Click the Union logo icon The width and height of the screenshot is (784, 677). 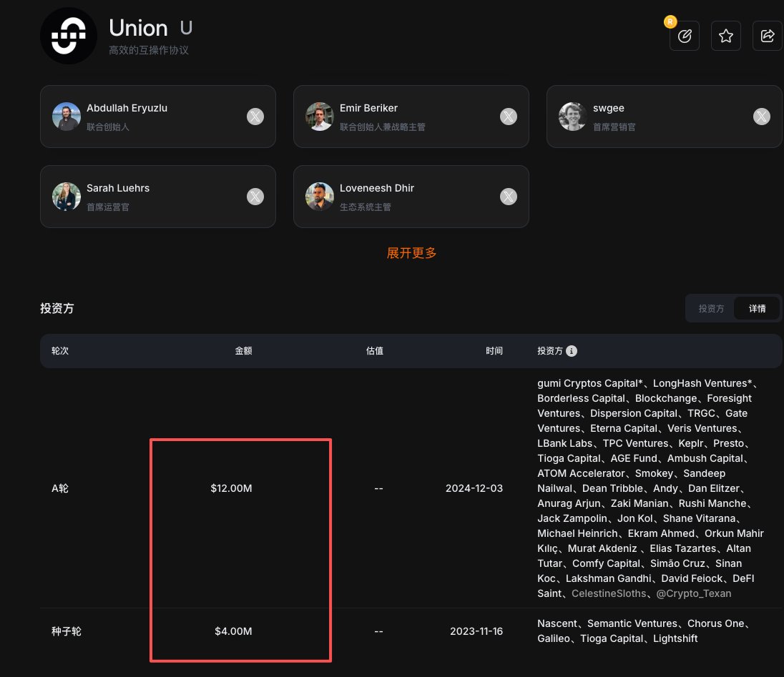tap(69, 36)
